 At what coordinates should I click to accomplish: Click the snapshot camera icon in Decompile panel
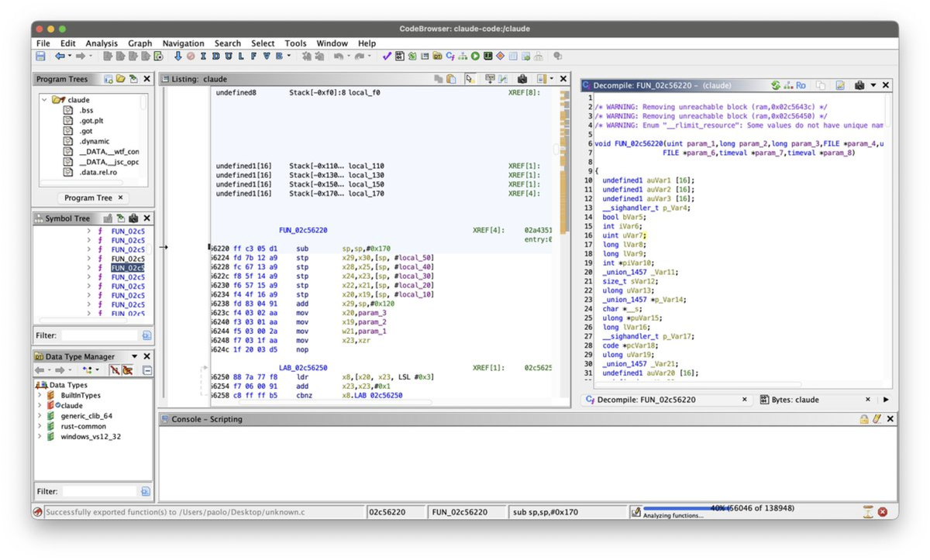pyautogui.click(x=859, y=85)
